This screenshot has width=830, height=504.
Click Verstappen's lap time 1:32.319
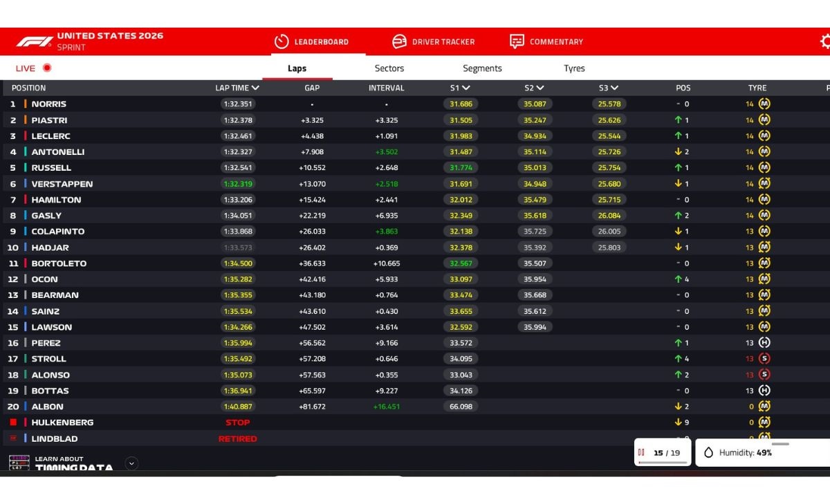pos(238,183)
